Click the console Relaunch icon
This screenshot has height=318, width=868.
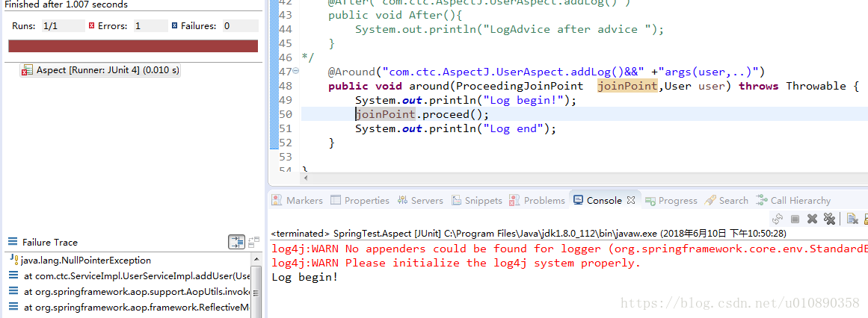pyautogui.click(x=777, y=219)
